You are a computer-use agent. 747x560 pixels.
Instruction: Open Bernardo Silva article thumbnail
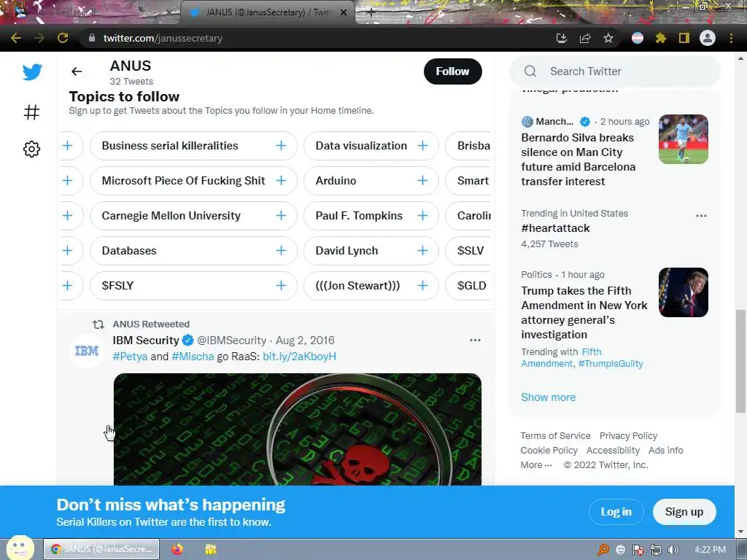[683, 139]
